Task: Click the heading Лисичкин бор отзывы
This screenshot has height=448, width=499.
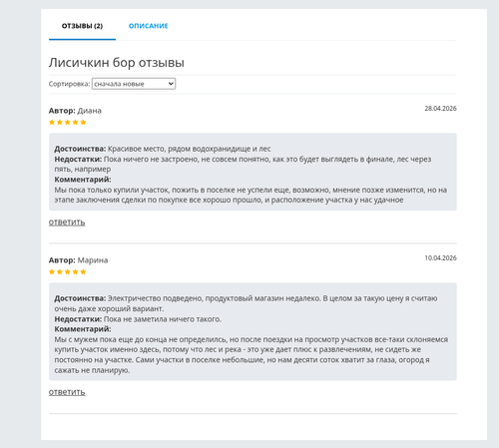Action: coord(117,63)
